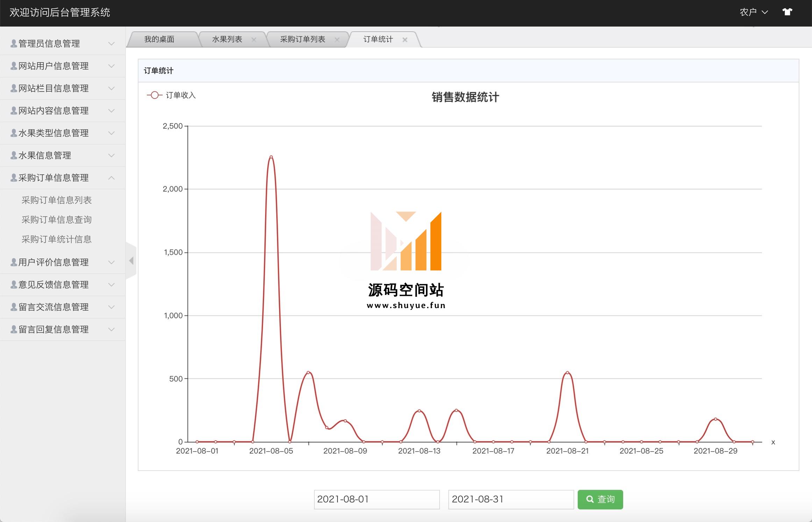This screenshot has width=812, height=522.
Task: Click the start date field 2021-08-01
Action: pyautogui.click(x=377, y=499)
